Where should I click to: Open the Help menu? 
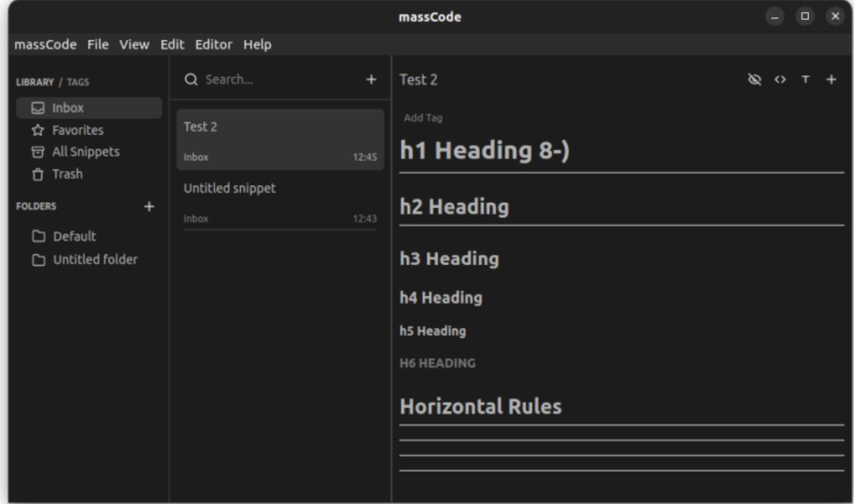(257, 44)
